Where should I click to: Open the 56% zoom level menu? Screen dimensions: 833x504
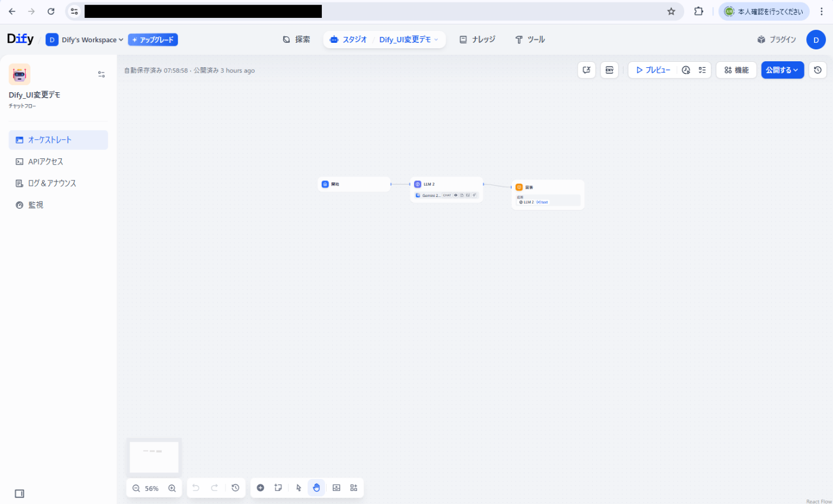point(152,489)
